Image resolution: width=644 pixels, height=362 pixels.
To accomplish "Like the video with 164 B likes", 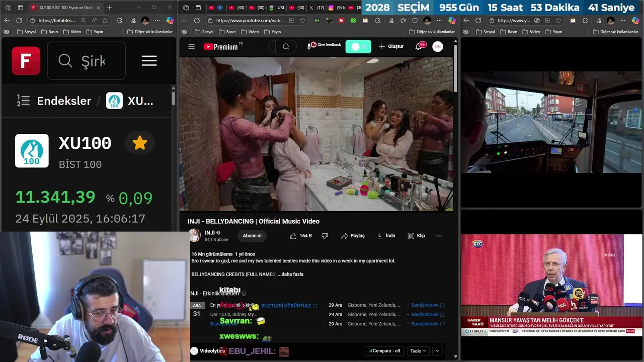I will (x=301, y=236).
